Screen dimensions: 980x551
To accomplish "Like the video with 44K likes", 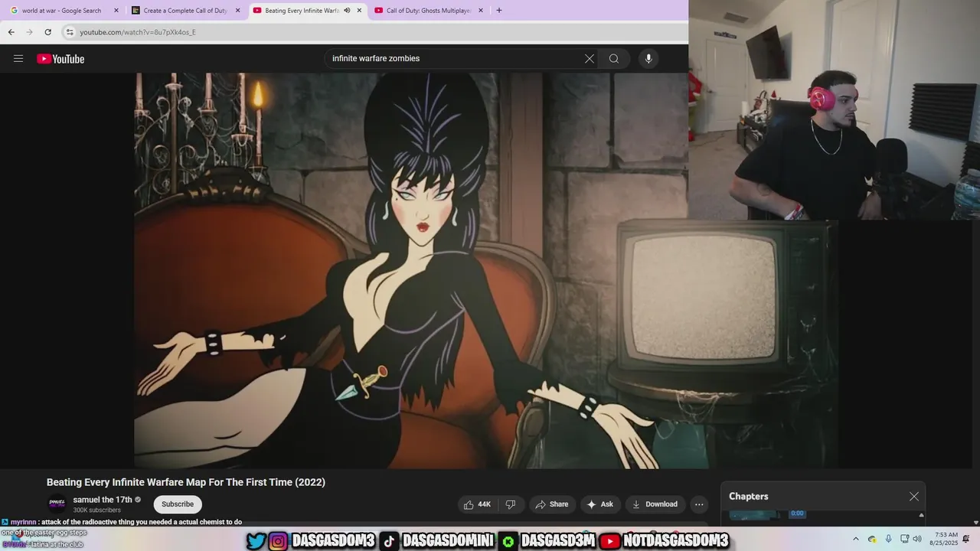I will [477, 504].
